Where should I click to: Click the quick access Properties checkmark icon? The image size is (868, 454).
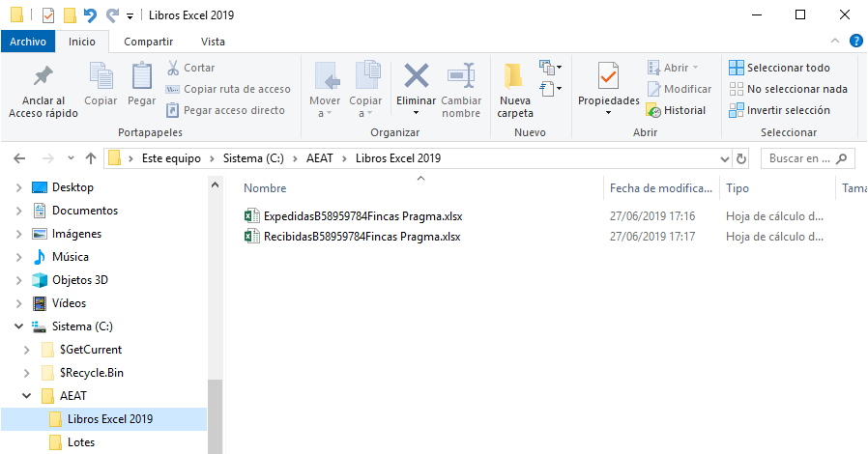pos(48,14)
